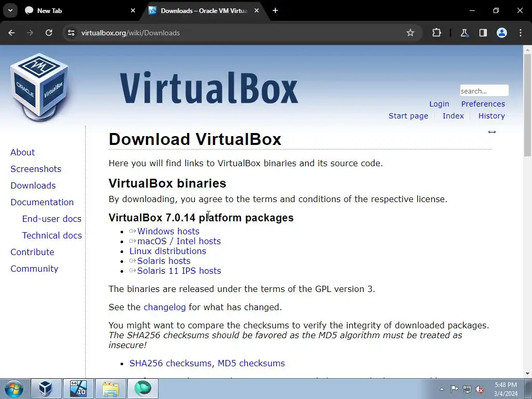Go to the Start page link
The height and width of the screenshot is (399, 532).
[x=408, y=116]
